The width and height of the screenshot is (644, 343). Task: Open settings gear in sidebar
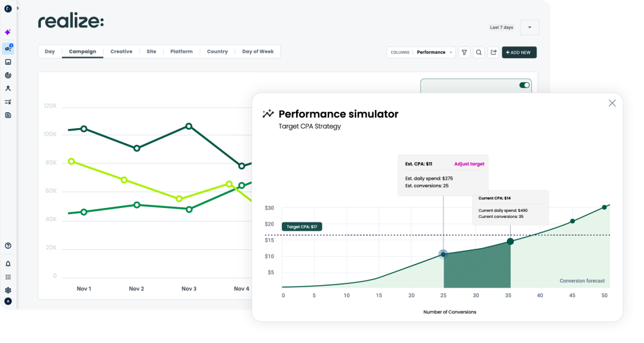(x=8, y=290)
